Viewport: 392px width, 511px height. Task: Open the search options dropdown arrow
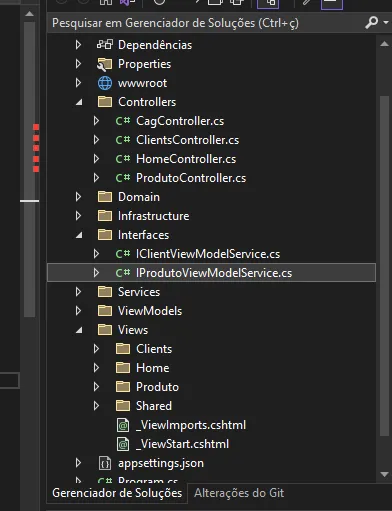tap(386, 22)
